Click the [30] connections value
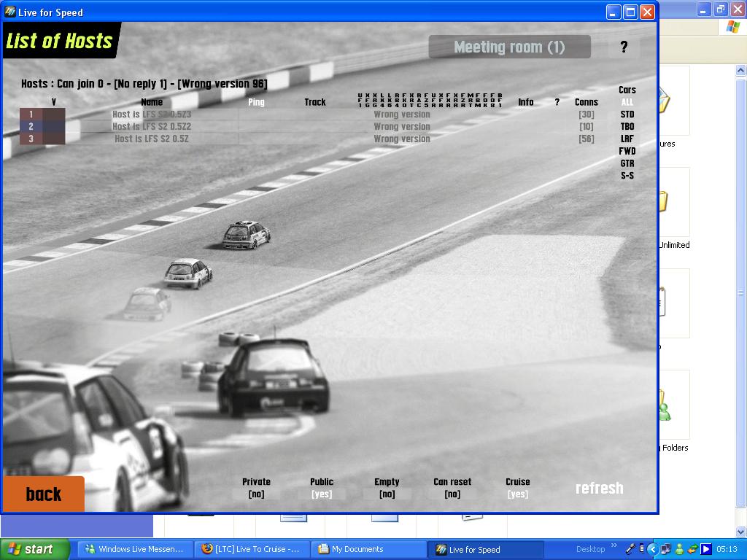747x560 pixels. 586,114
